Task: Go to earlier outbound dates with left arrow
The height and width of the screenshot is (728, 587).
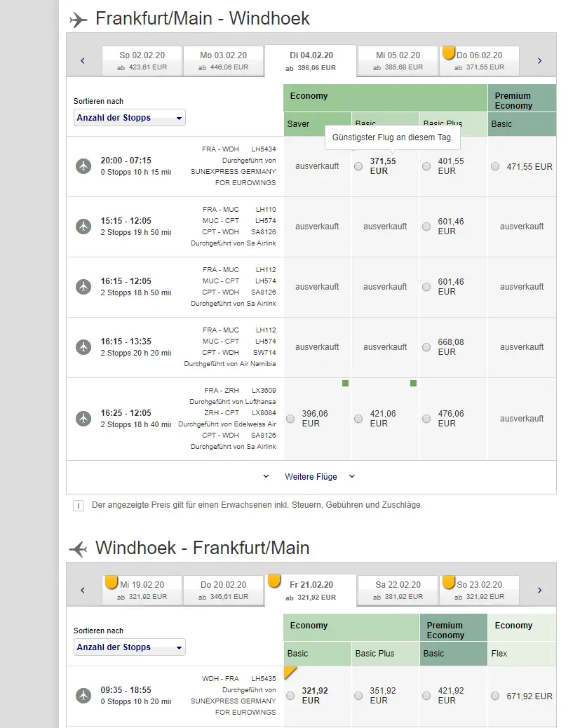Action: point(83,61)
